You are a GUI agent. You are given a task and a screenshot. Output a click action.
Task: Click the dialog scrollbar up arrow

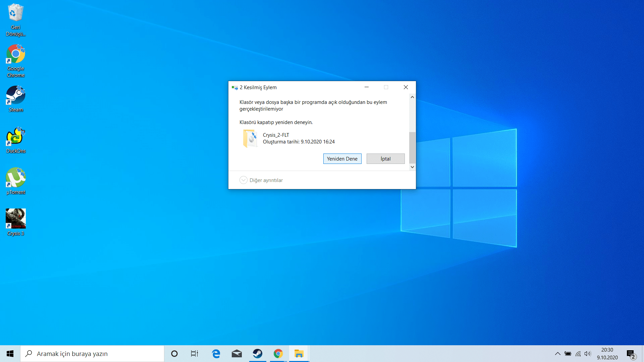click(x=412, y=97)
